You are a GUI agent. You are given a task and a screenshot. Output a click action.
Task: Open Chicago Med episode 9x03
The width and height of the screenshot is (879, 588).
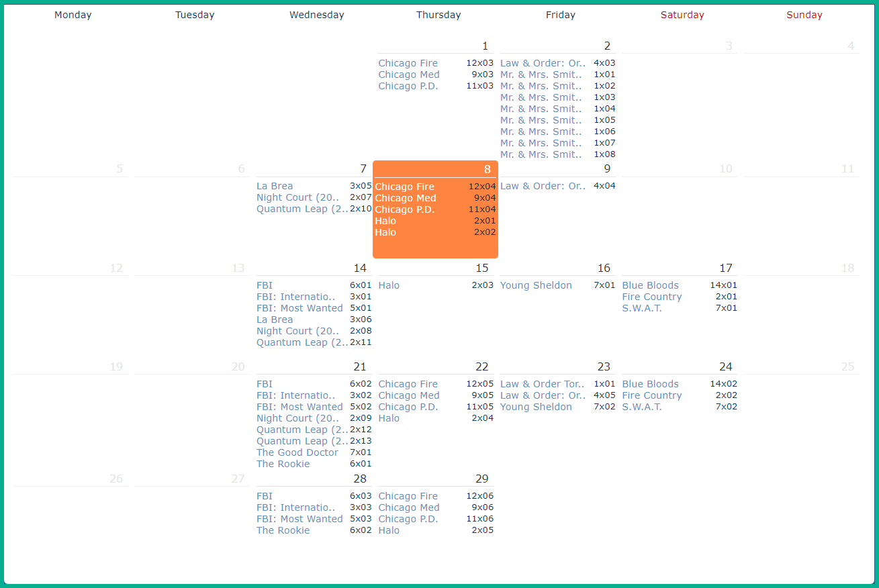point(409,75)
